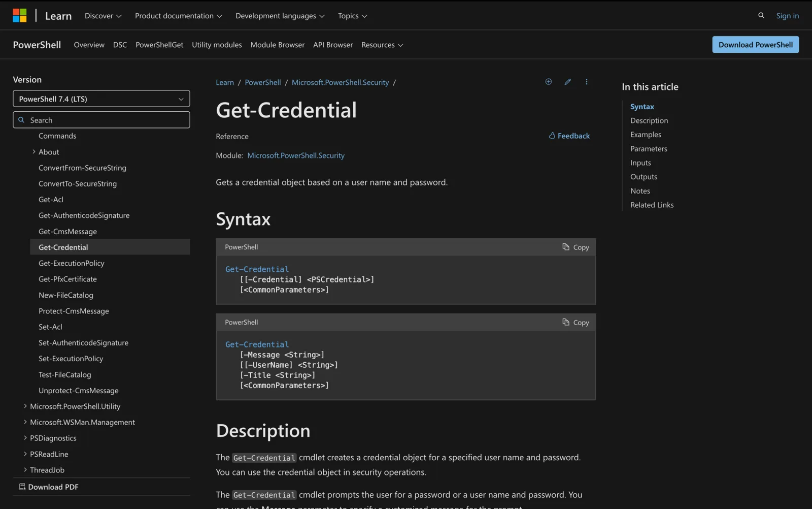Jump to Outputs in article outline
The width and height of the screenshot is (812, 509).
point(644,177)
